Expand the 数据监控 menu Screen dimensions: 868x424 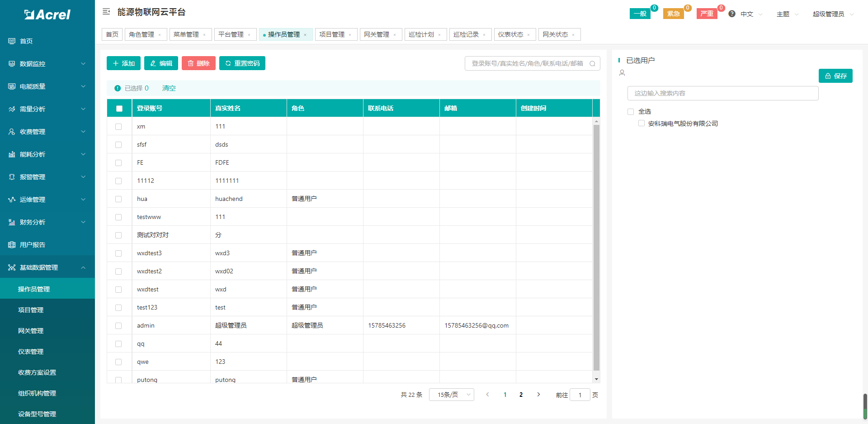tap(47, 64)
